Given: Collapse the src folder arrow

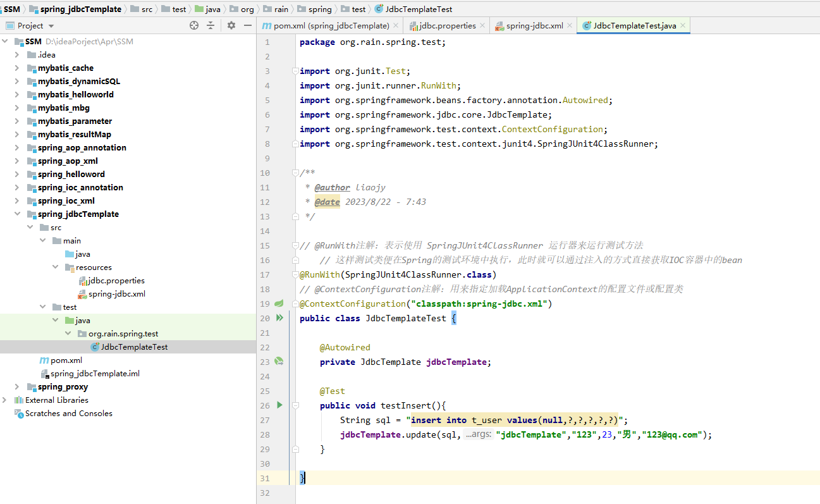Looking at the screenshot, I should [x=30, y=227].
